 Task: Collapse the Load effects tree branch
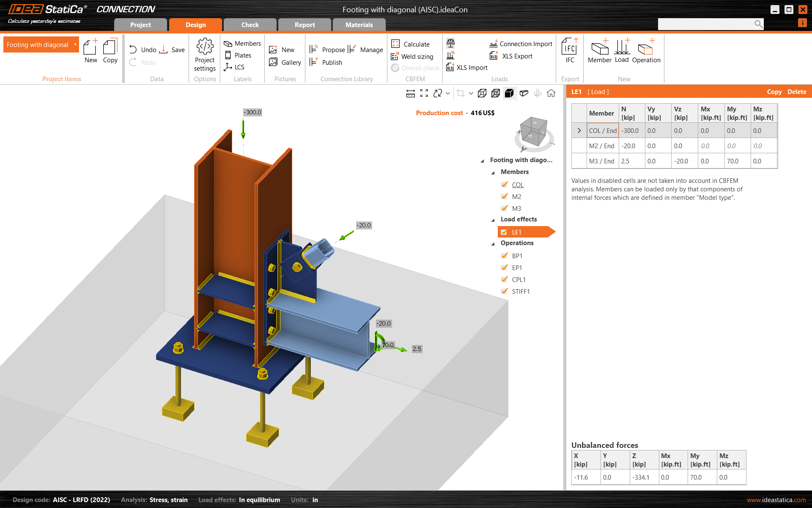coord(493,220)
